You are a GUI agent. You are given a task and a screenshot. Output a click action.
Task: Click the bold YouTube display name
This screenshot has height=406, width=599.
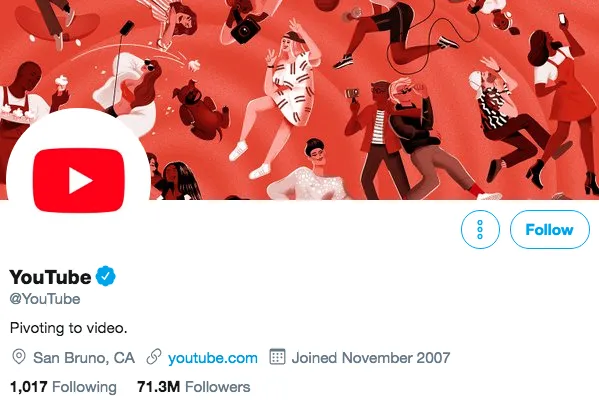50,277
